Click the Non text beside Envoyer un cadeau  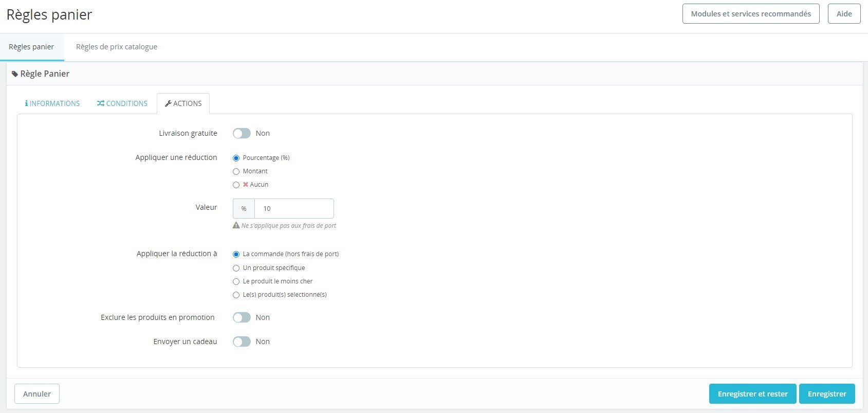263,342
